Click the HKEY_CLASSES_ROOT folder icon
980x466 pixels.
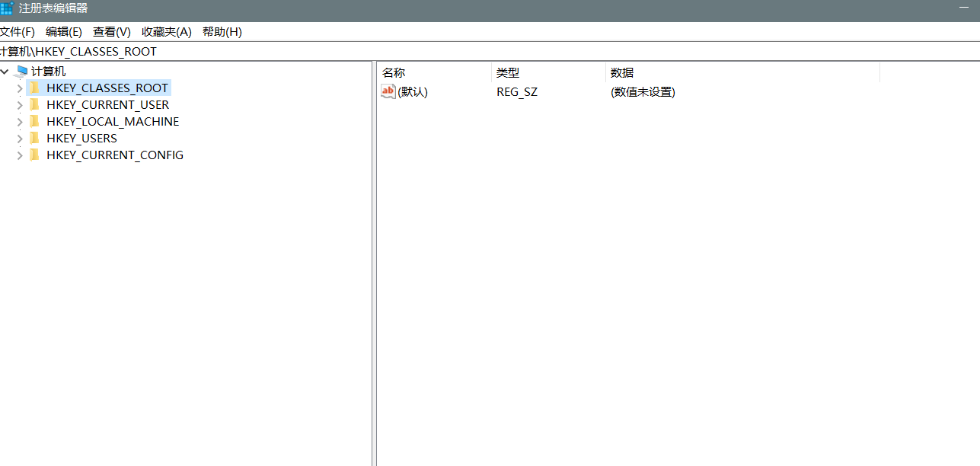(34, 88)
